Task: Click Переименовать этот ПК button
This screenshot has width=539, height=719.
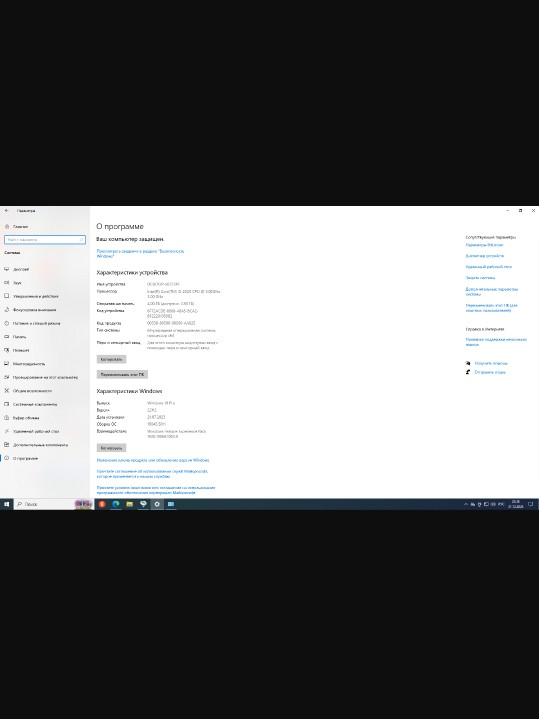Action: click(122, 374)
